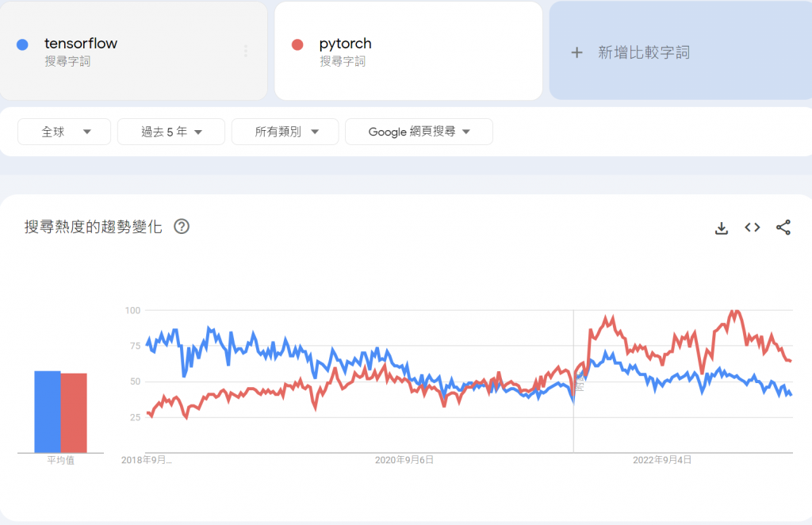The image size is (812, 525).
Task: Open tensorflow term's three-dot menu
Action: tap(246, 51)
